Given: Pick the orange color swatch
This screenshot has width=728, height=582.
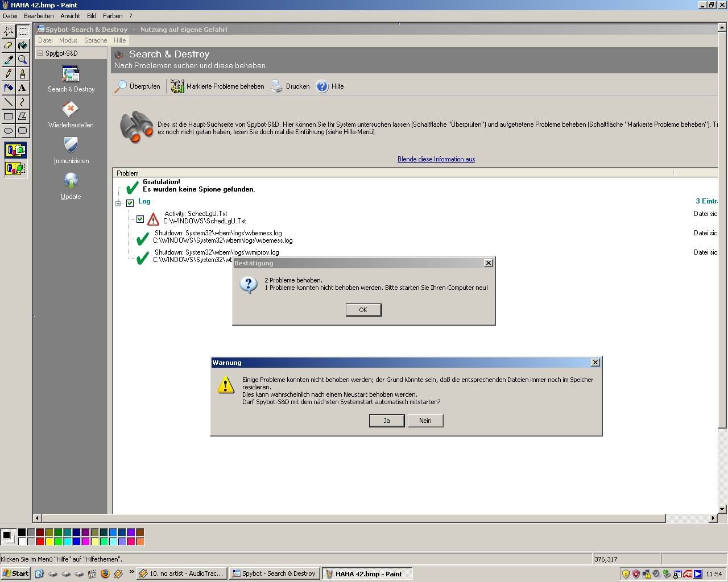Looking at the screenshot, I should click(x=140, y=542).
